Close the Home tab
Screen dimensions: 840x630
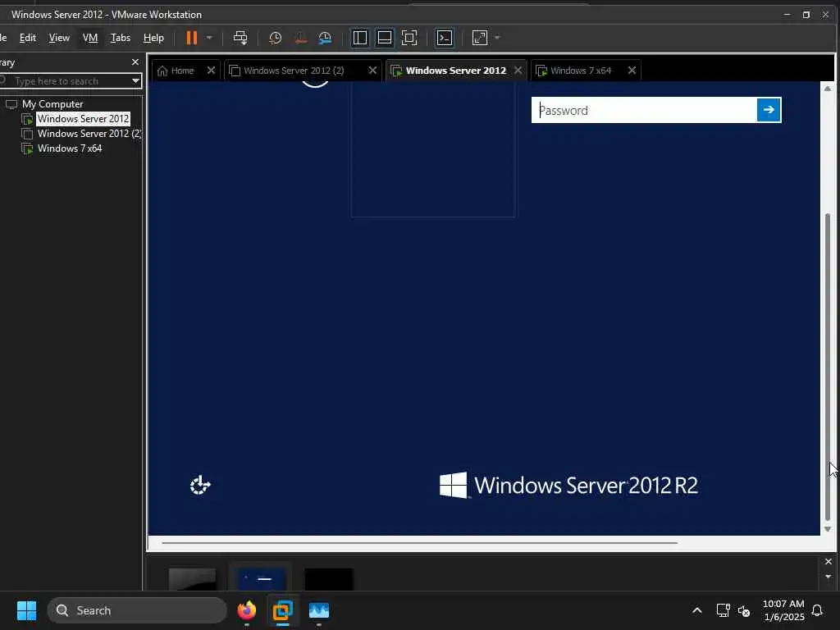tap(211, 71)
